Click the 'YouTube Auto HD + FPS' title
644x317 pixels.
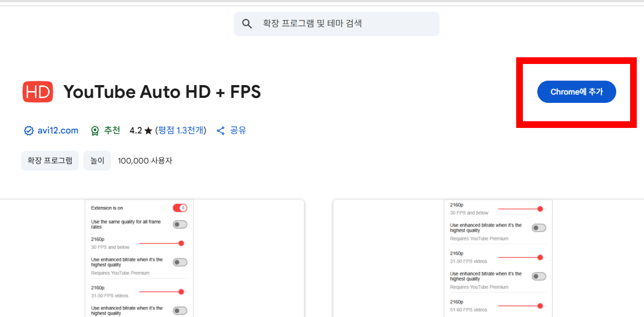tap(162, 92)
